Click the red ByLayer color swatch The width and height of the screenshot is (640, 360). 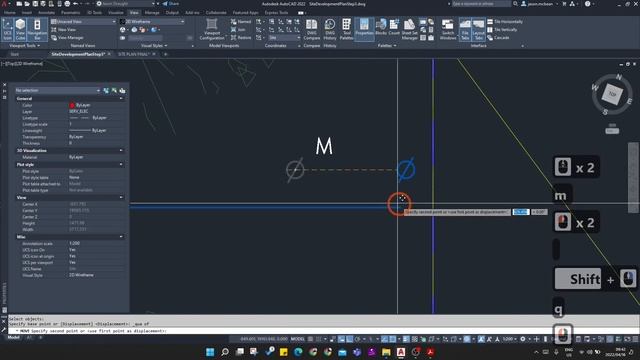[x=72, y=105]
